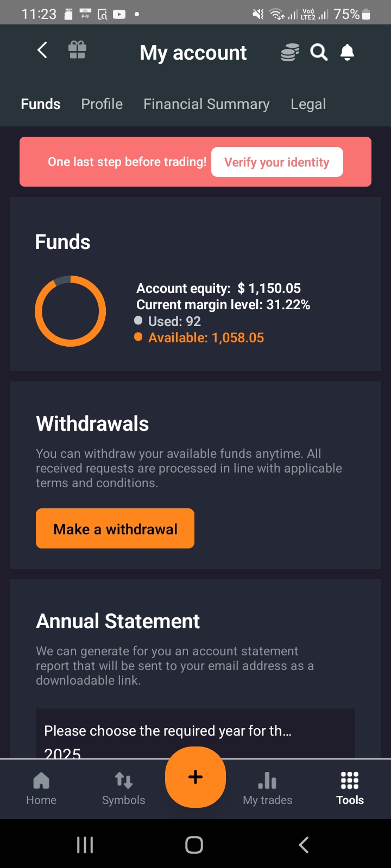Open the Financial Summary tab
Image resolution: width=391 pixels, height=868 pixels.
coord(206,104)
